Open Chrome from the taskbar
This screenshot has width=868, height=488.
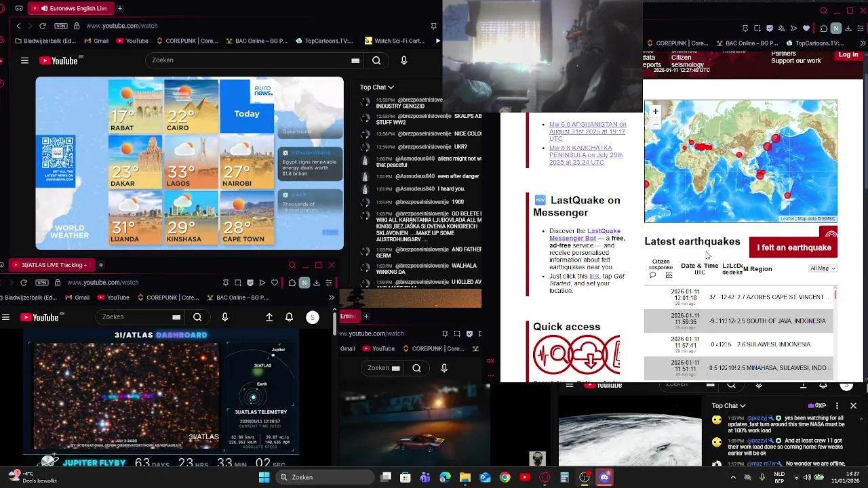(505, 477)
